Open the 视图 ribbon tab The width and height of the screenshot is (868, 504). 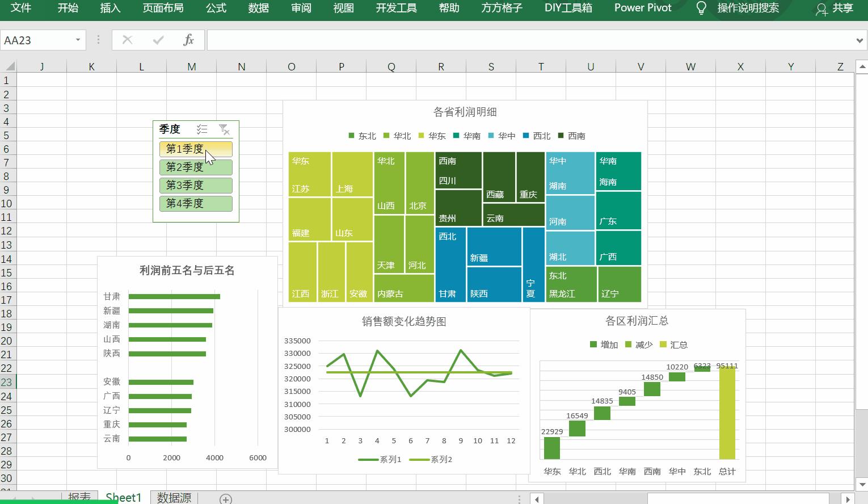click(344, 8)
